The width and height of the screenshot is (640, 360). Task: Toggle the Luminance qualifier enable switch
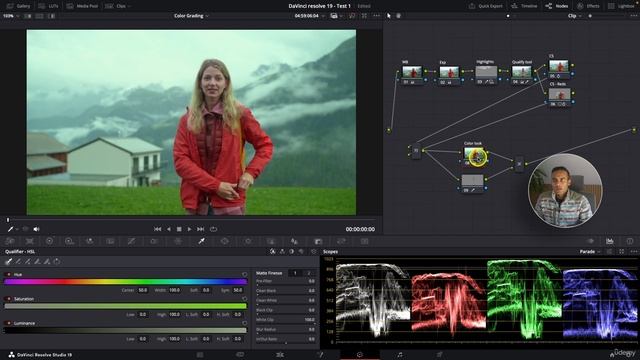8,323
